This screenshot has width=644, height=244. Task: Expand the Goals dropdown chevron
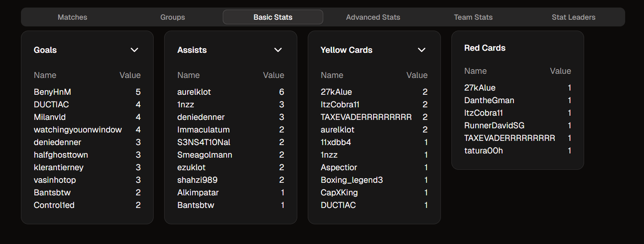134,50
